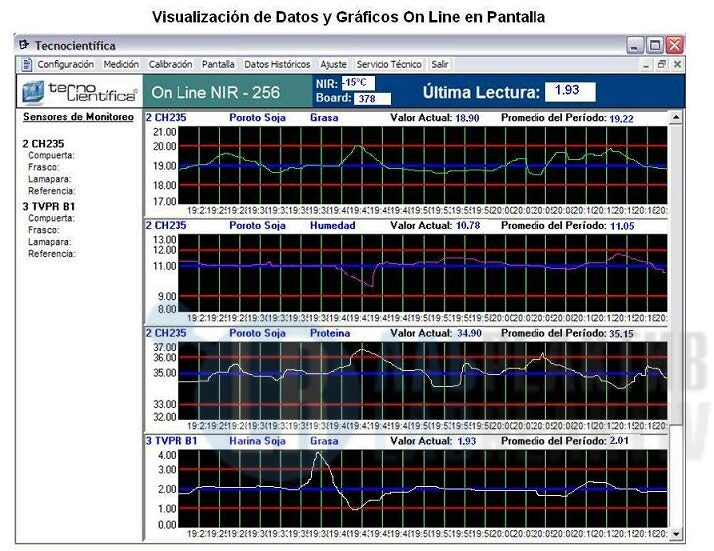Click the Última Lectura value field
Screen dimensions: 714x551
click(570, 91)
